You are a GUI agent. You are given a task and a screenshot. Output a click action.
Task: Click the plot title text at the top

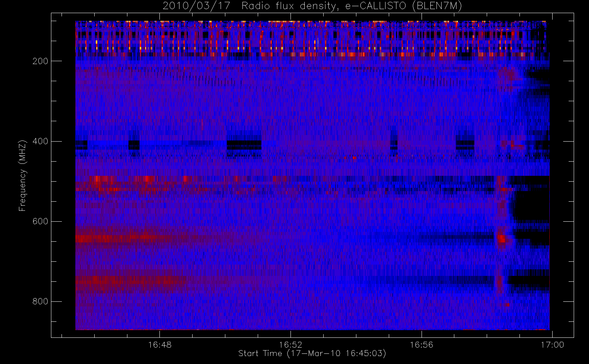tap(312, 6)
